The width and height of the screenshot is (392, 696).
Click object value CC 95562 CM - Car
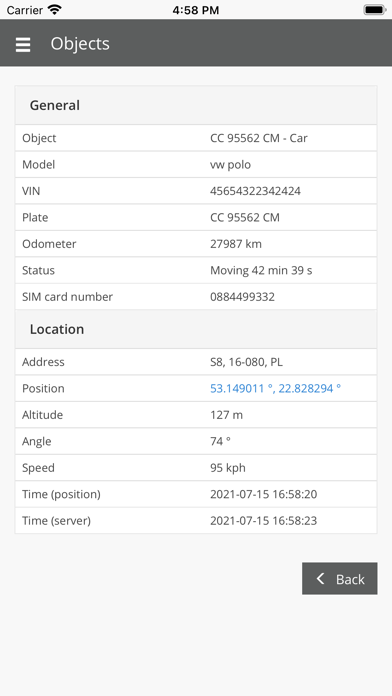click(259, 138)
